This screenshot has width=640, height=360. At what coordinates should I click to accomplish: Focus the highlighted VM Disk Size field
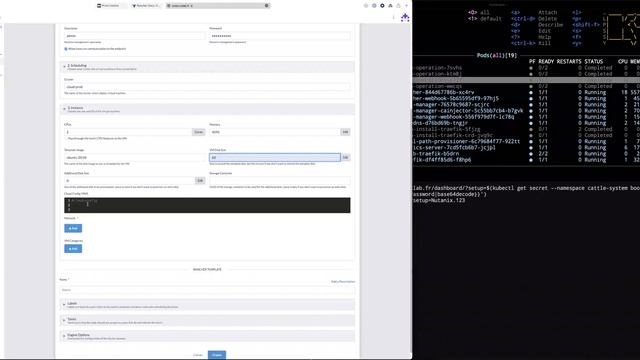coord(275,158)
